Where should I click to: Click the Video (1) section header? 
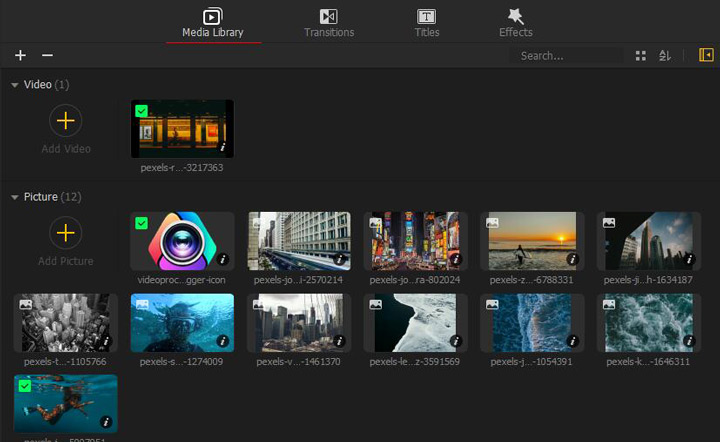[46, 85]
